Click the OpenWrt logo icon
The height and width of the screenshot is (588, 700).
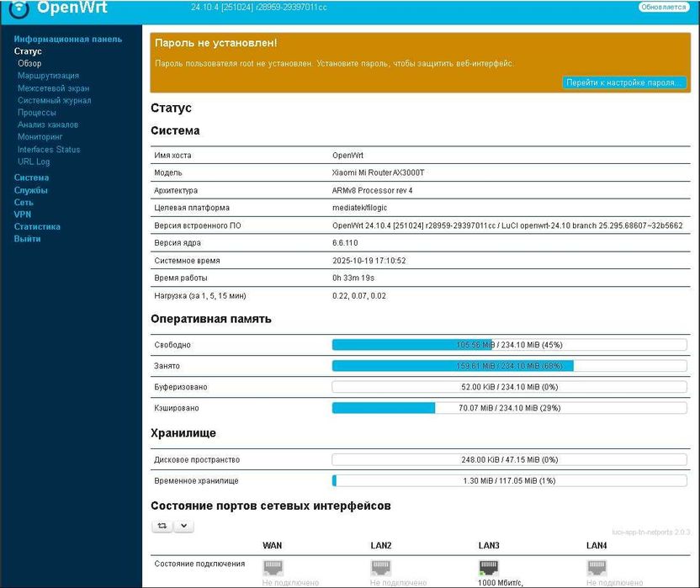19,9
